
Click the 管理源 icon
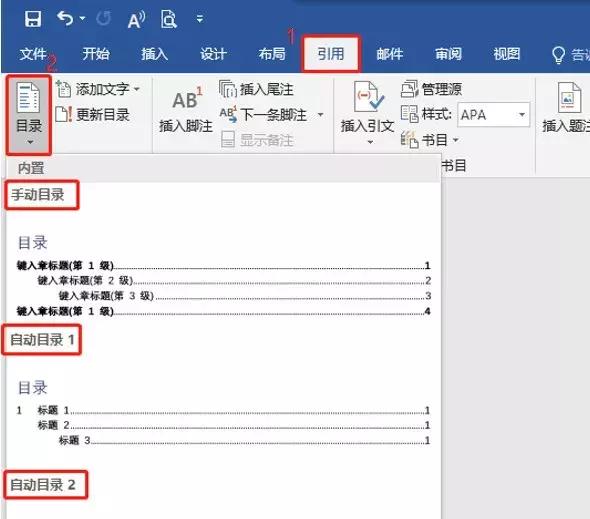[409, 89]
